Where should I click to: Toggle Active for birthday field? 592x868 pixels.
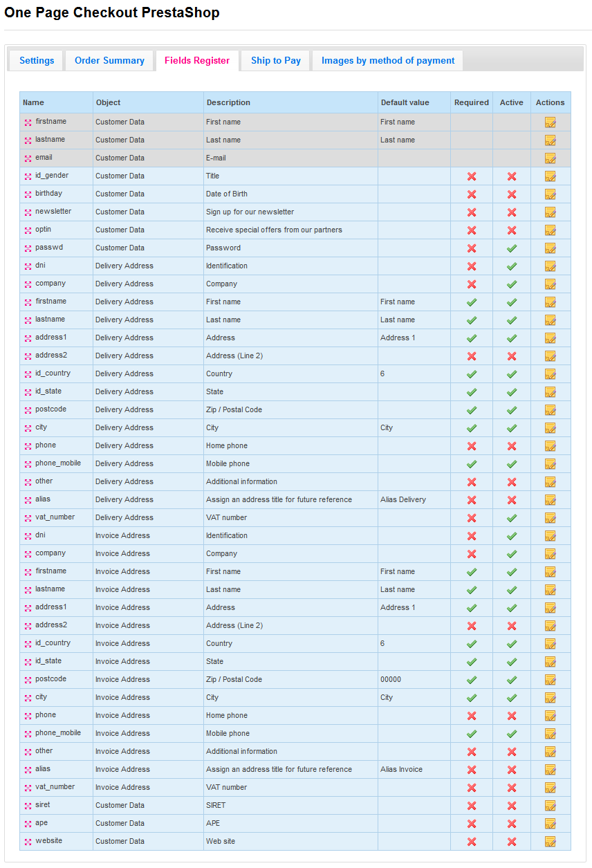click(x=512, y=194)
